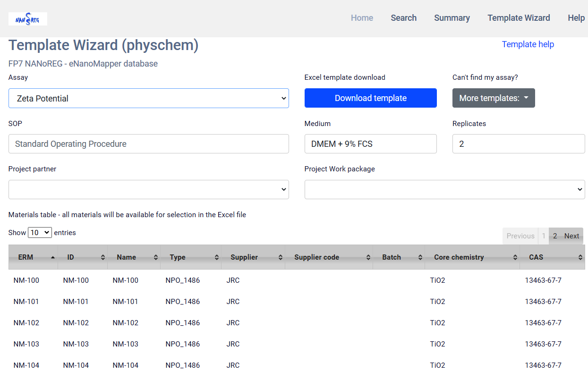
Task: Click the Replicates number field
Action: click(519, 144)
